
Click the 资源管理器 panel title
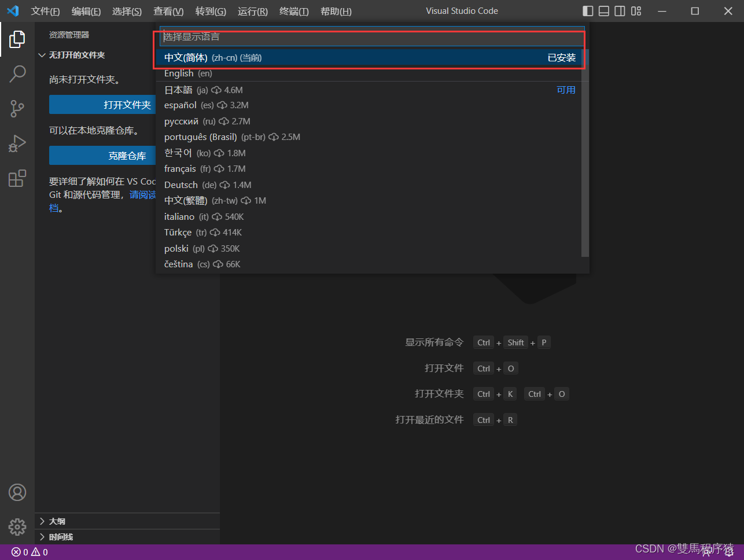pyautogui.click(x=69, y=35)
